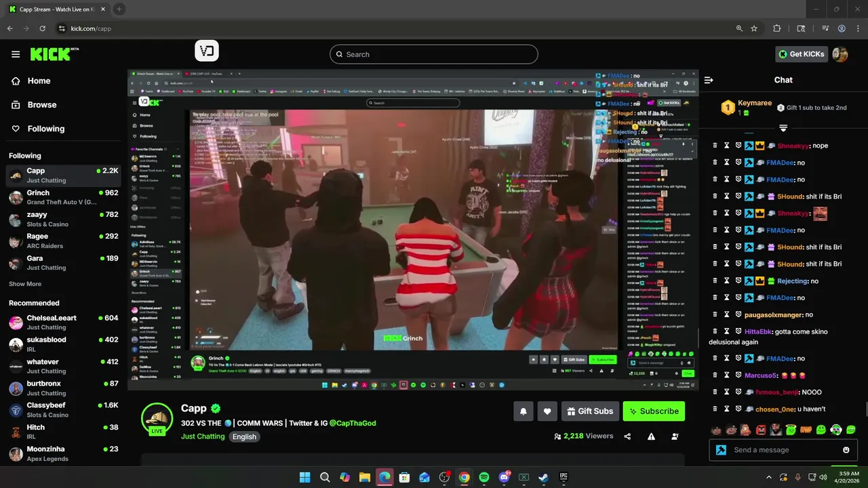Image resolution: width=868 pixels, height=488 pixels.
Task: Click the Kick logo
Action: pos(54,54)
